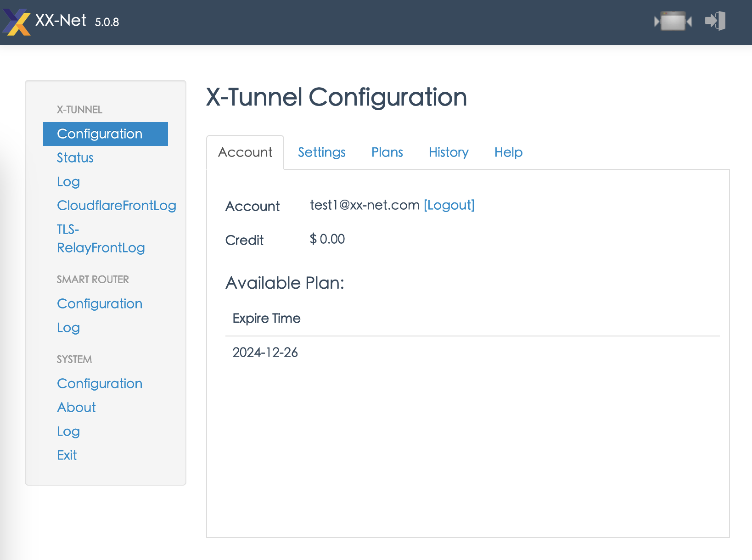Switch to the Settings tab
The height and width of the screenshot is (560, 752).
pyautogui.click(x=322, y=152)
